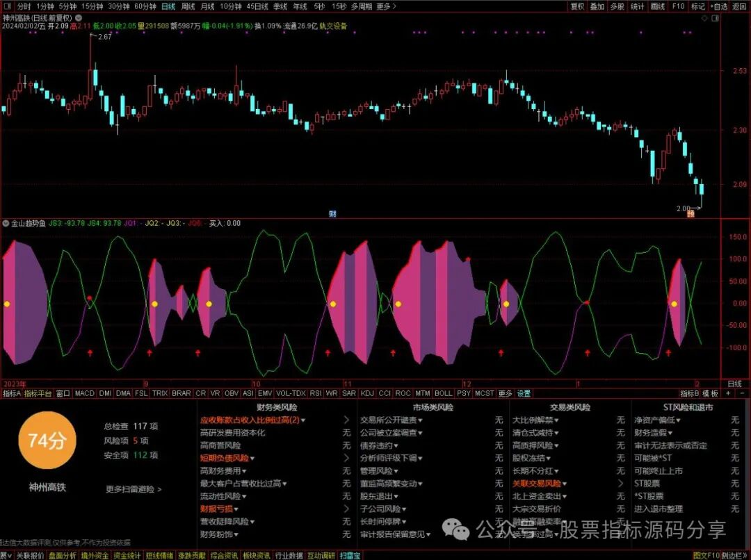The height and width of the screenshot is (560, 751).
Task: Open the 多股 multi-stock view
Action: (x=617, y=6)
